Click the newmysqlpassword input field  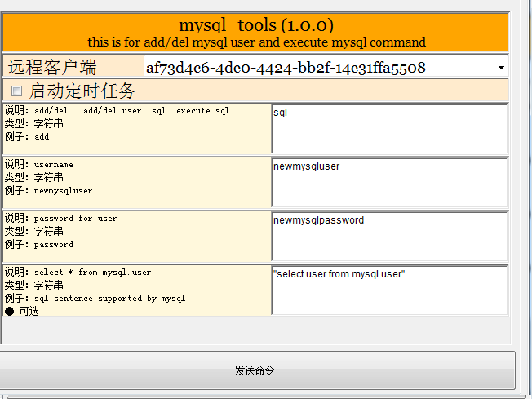pyautogui.click(x=389, y=237)
